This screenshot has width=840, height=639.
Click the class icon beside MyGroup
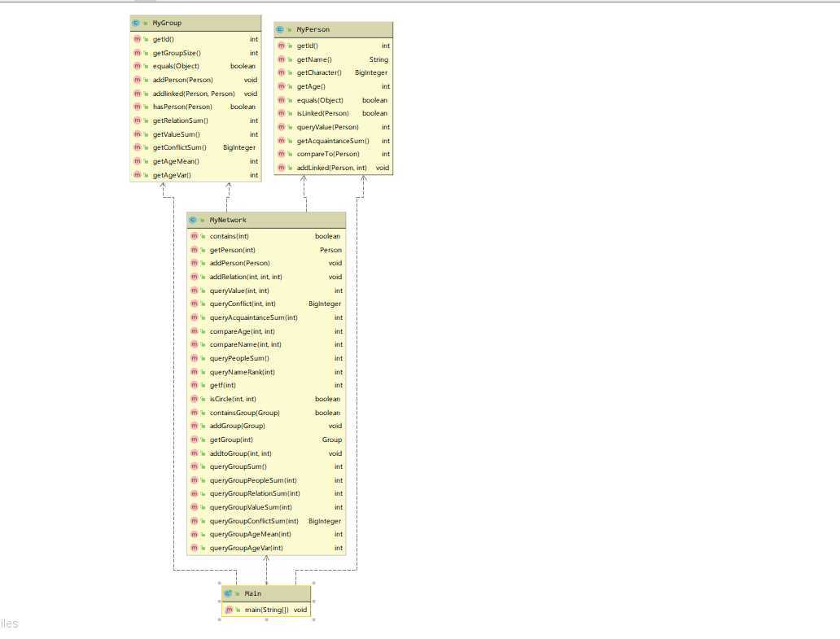(x=136, y=23)
